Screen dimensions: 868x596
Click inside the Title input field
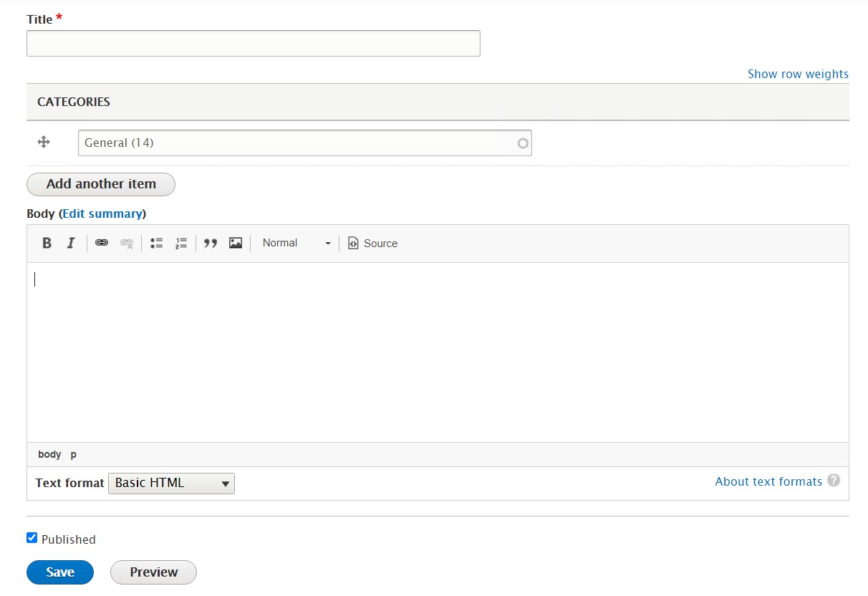point(254,43)
